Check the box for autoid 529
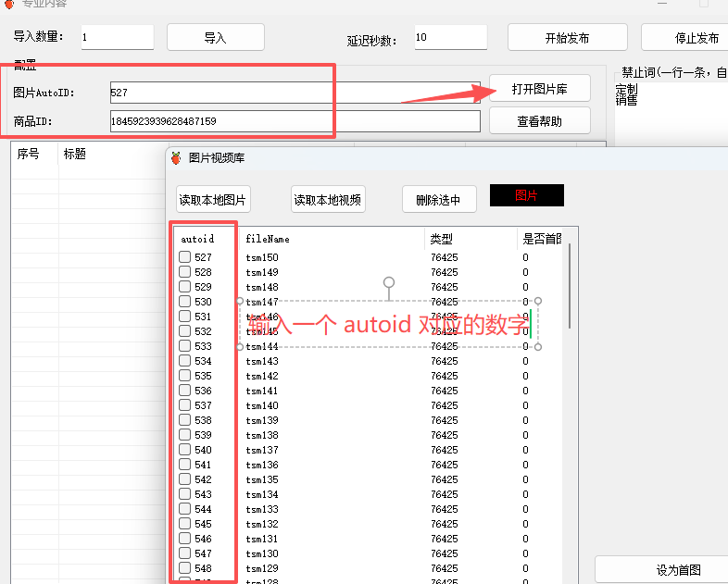This screenshot has width=728, height=584. [185, 286]
